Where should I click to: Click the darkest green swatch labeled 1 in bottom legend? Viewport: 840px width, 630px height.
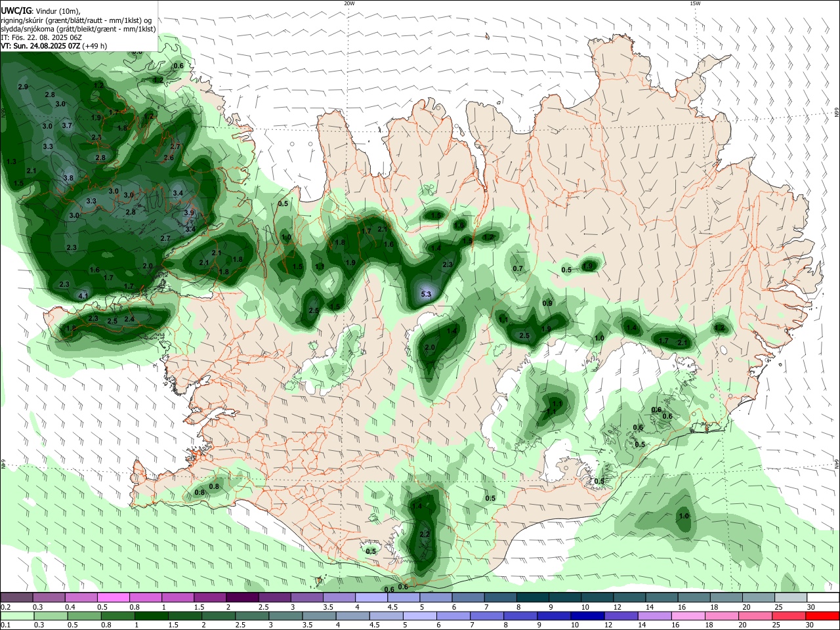(150, 616)
